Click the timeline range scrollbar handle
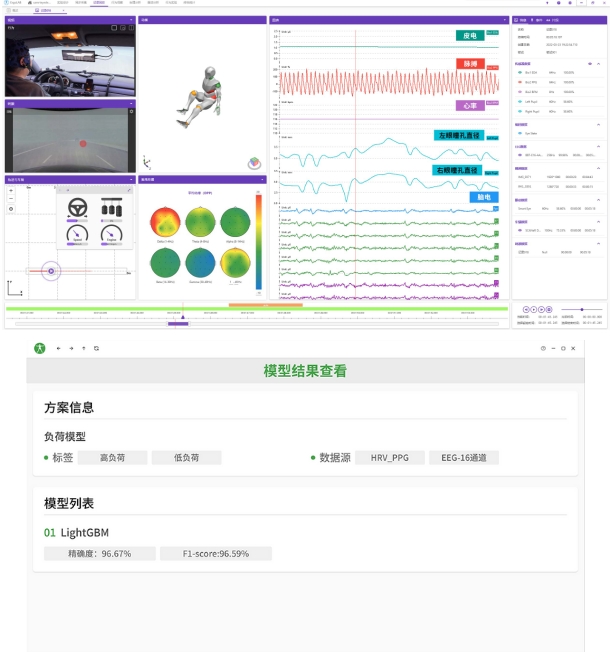Screen dimensions: 613x652 click(x=178, y=324)
